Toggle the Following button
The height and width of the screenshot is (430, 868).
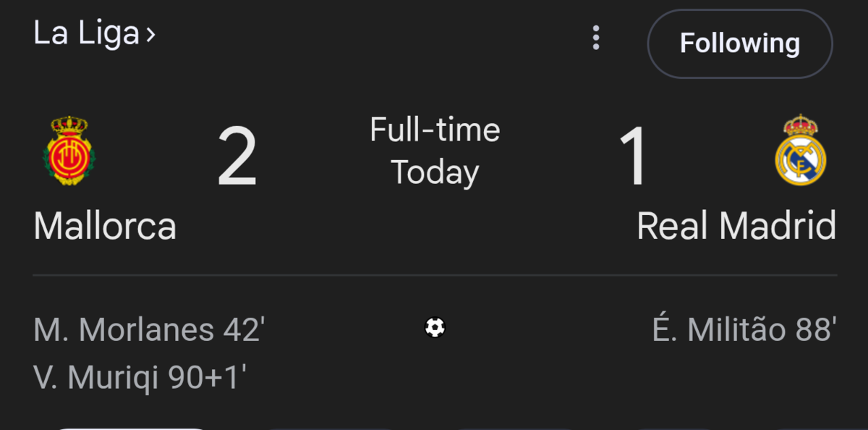click(739, 43)
